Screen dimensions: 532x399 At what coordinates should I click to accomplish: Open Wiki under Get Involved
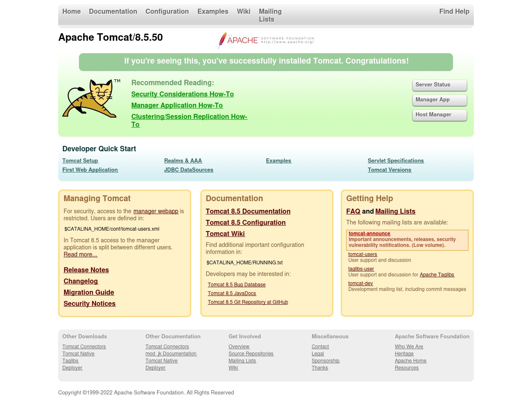coord(233,368)
